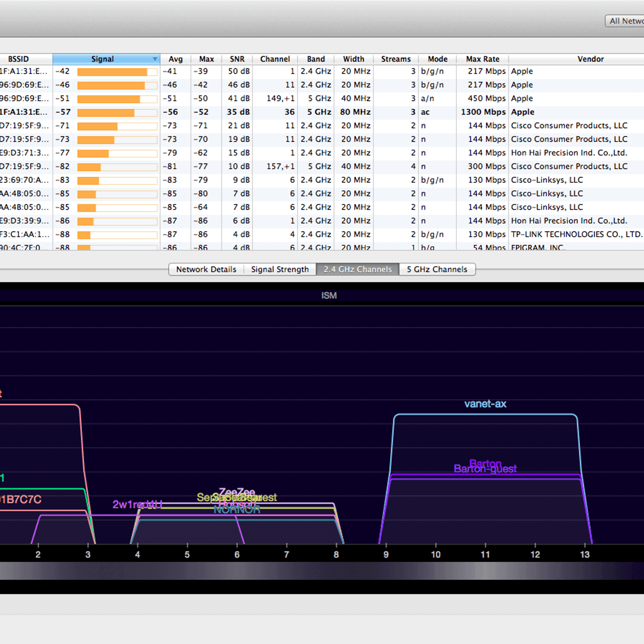The image size is (644, 644).
Task: Click the Avg column header
Action: pyautogui.click(x=175, y=59)
